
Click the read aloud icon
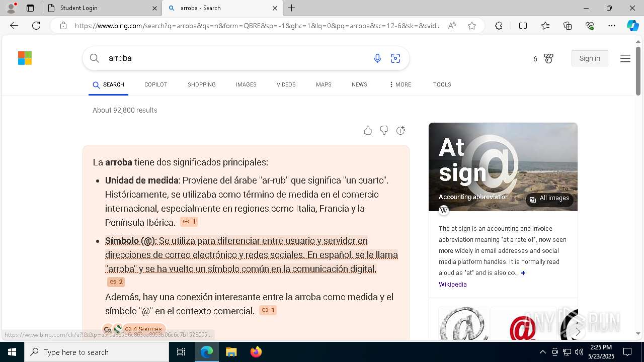(x=452, y=26)
